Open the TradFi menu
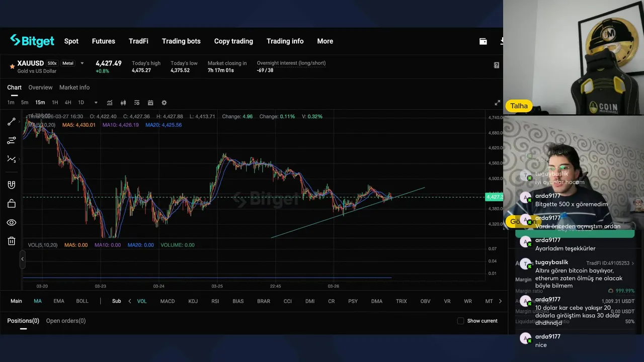This screenshot has height=362, width=644. (x=138, y=41)
